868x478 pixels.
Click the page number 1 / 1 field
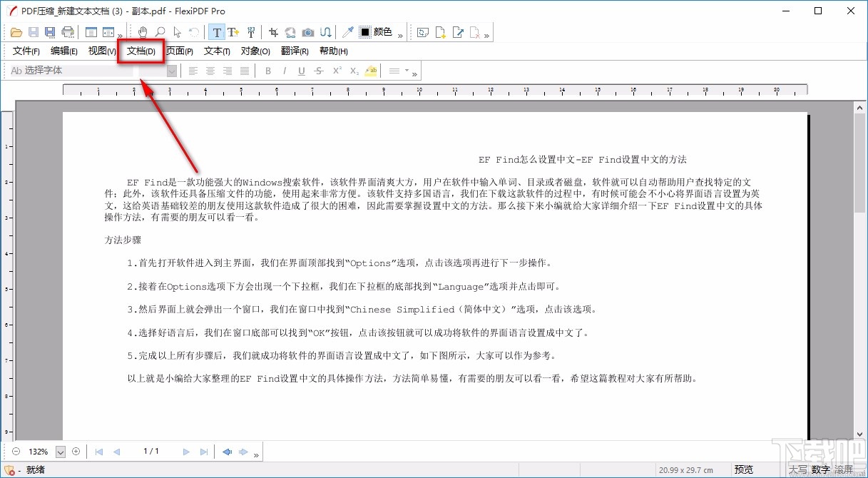151,452
